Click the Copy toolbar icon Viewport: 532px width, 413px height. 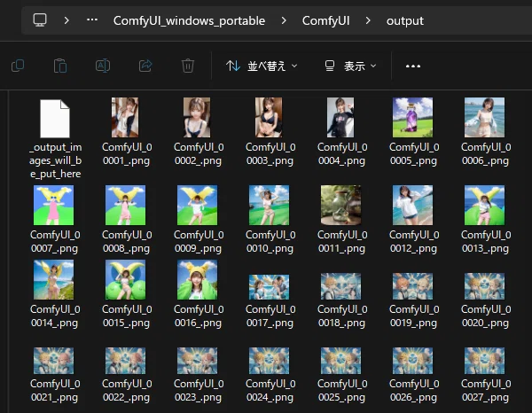[18, 66]
